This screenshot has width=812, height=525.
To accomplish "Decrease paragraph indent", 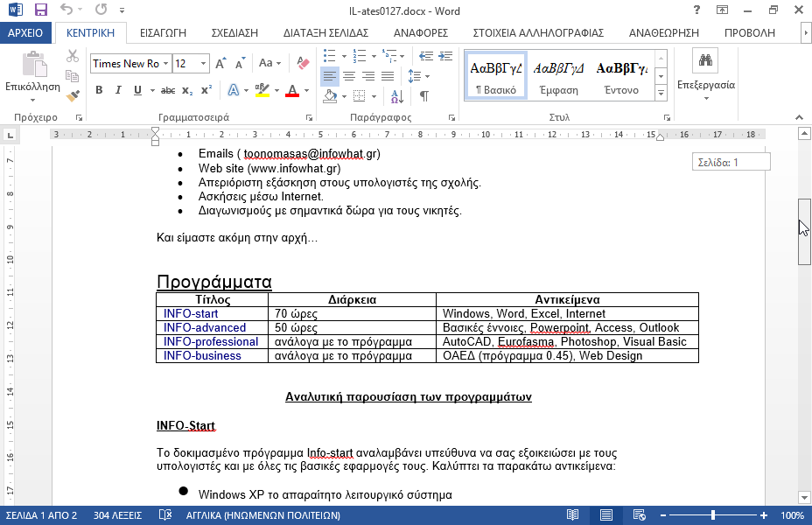I will click(426, 56).
